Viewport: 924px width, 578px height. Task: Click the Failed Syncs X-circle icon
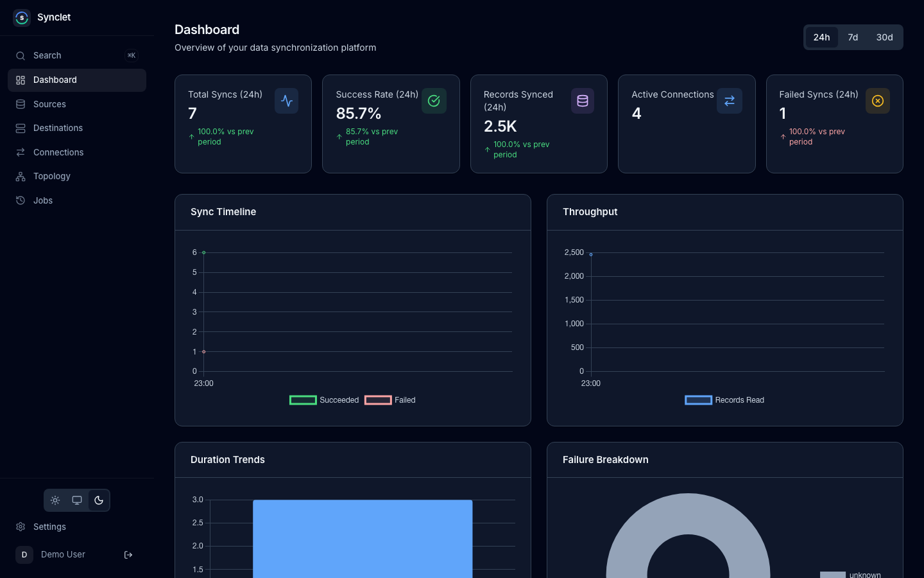(x=878, y=101)
